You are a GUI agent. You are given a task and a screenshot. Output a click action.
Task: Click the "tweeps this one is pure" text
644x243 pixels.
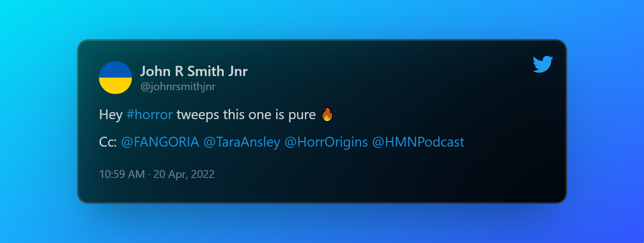246,115
